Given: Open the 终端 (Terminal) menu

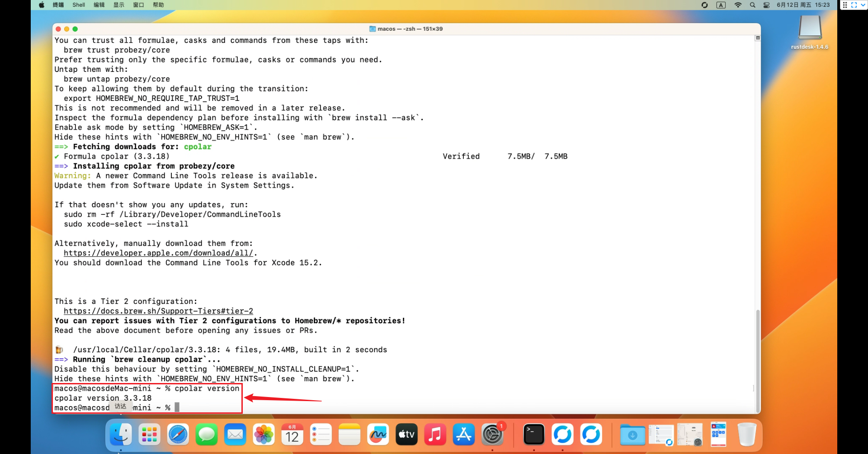Looking at the screenshot, I should pyautogui.click(x=58, y=5).
